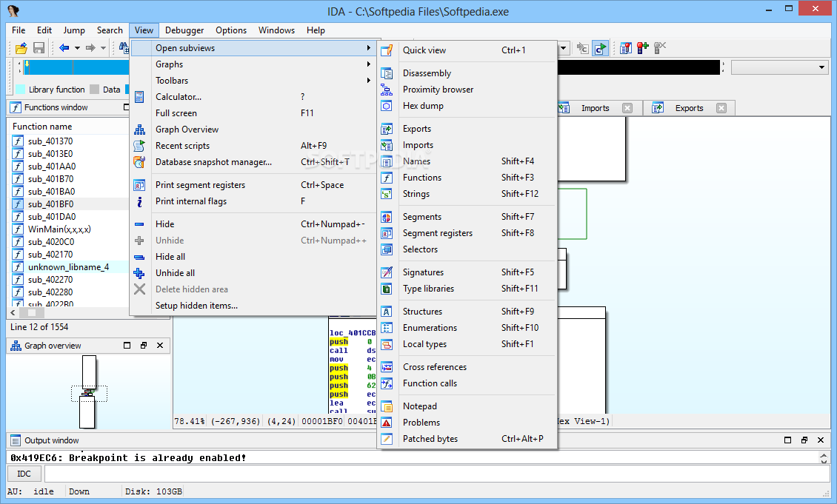The height and width of the screenshot is (504, 837).
Task: Click the Data legend color swatch
Action: click(95, 90)
